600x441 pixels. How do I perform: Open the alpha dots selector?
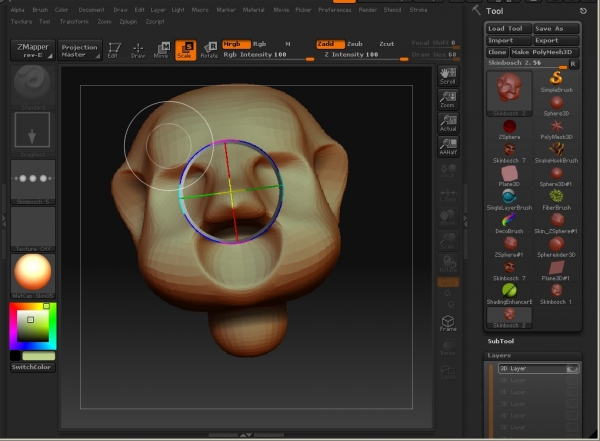(x=33, y=182)
